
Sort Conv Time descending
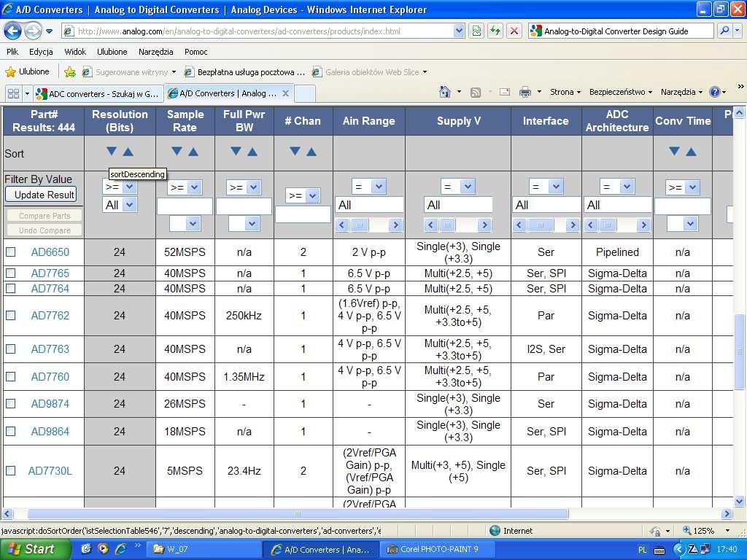(674, 152)
